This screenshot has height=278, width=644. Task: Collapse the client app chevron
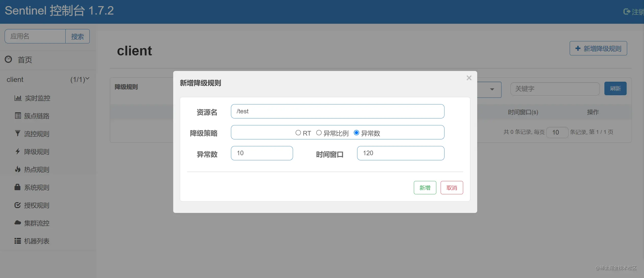pyautogui.click(x=87, y=79)
